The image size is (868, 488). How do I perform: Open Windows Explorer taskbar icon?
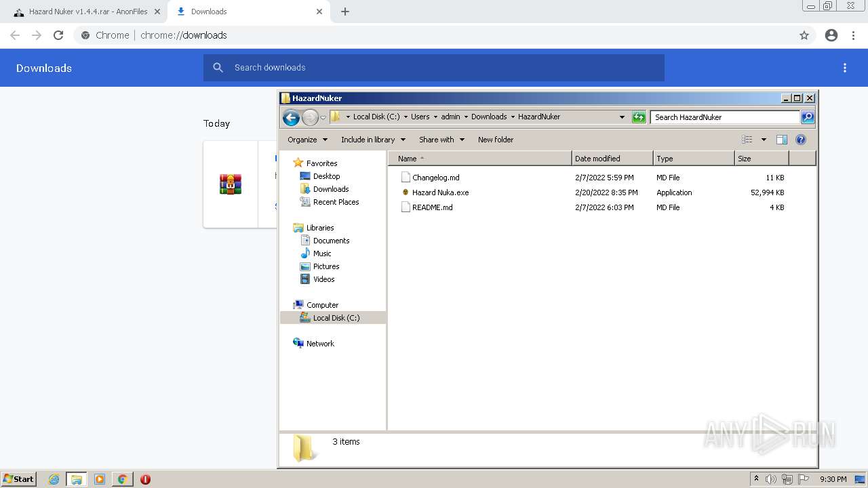click(x=77, y=479)
